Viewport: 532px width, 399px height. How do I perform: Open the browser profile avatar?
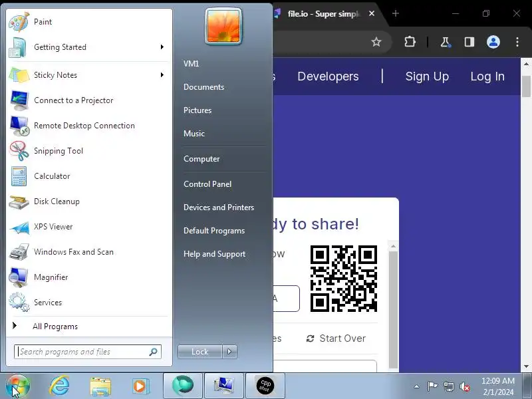(x=493, y=42)
